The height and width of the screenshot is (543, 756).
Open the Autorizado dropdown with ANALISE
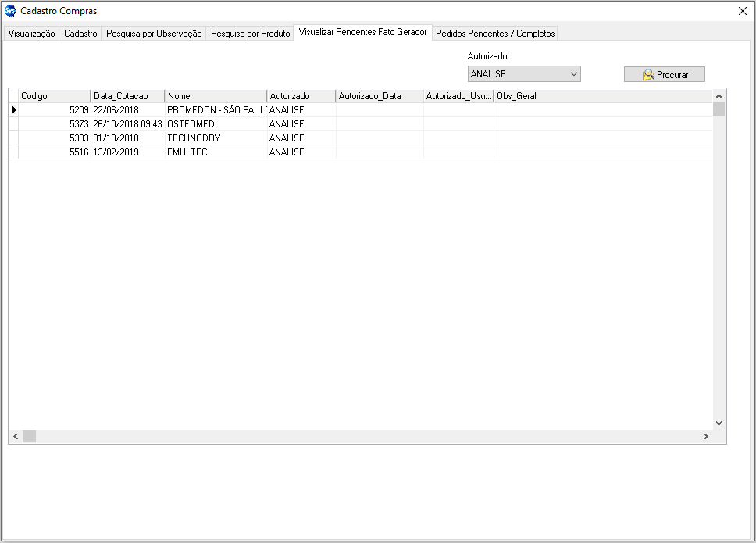click(524, 74)
